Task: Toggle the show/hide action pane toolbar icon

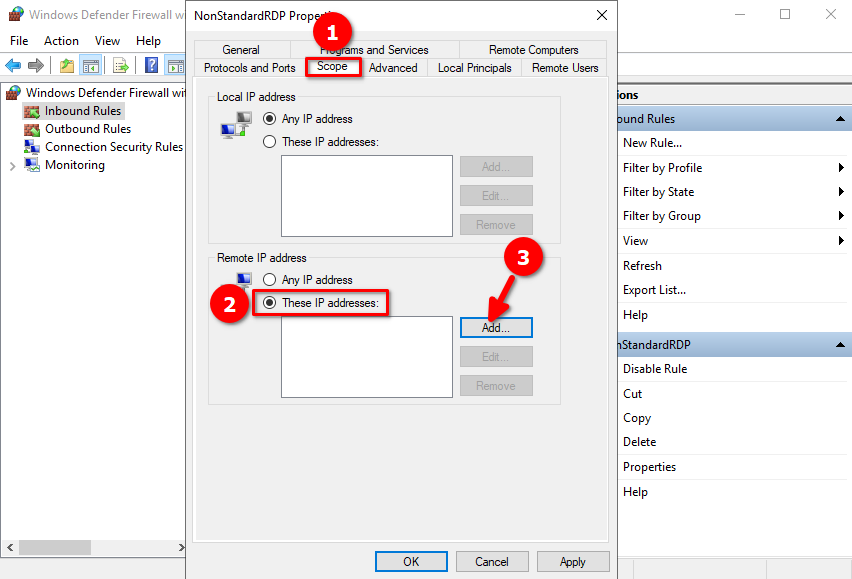Action: pos(176,66)
